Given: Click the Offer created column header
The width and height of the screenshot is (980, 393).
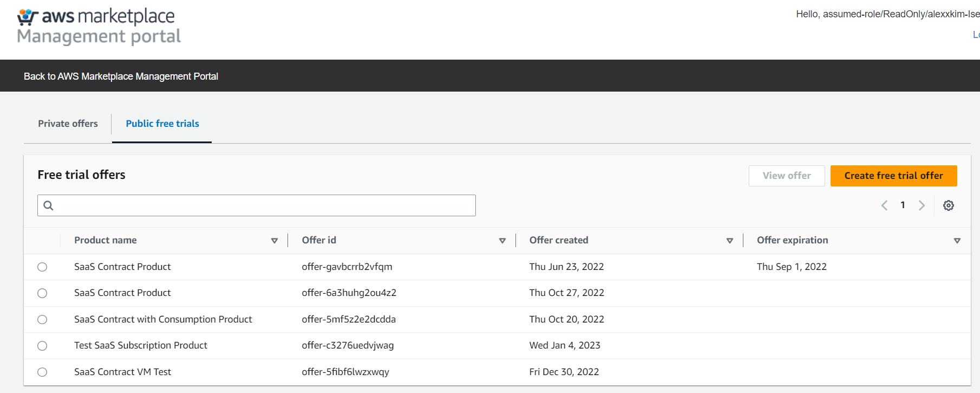Looking at the screenshot, I should pos(559,240).
